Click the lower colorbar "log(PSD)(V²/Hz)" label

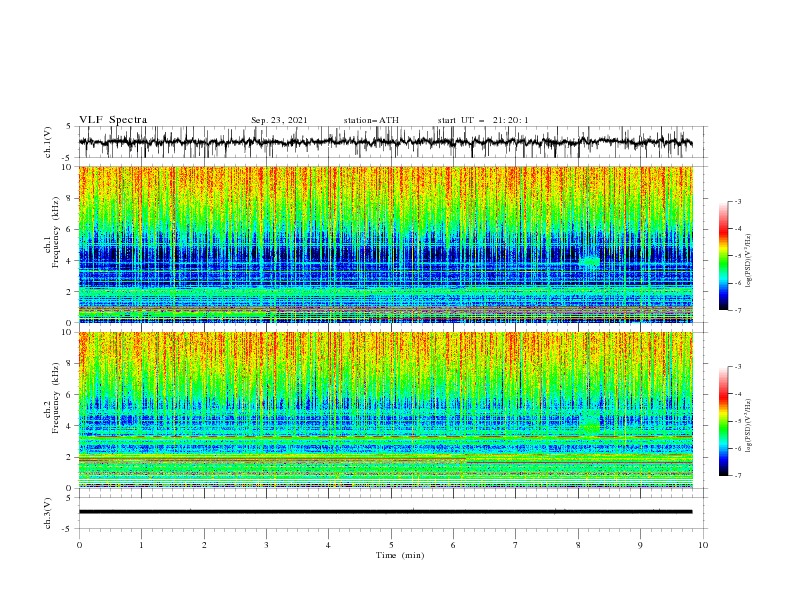748,426
